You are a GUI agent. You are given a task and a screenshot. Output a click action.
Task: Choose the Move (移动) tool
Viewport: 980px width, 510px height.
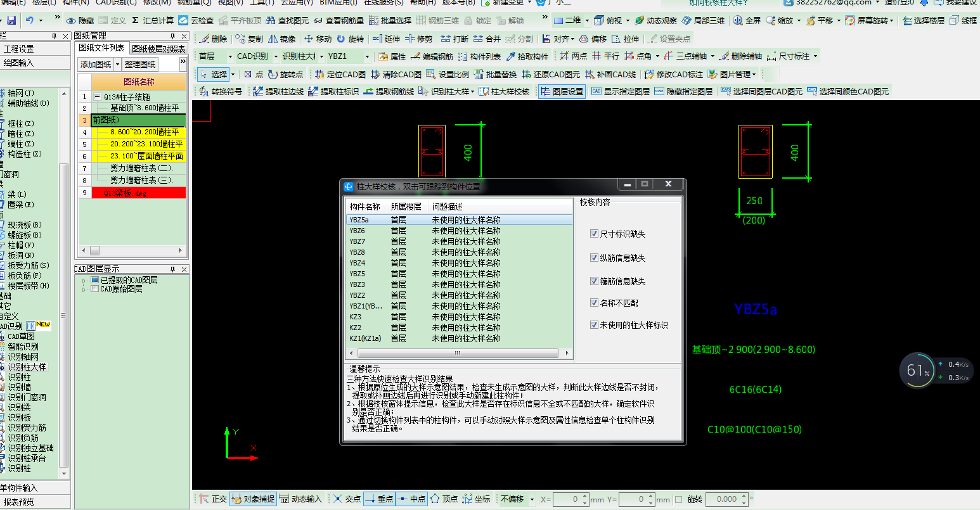(318, 39)
